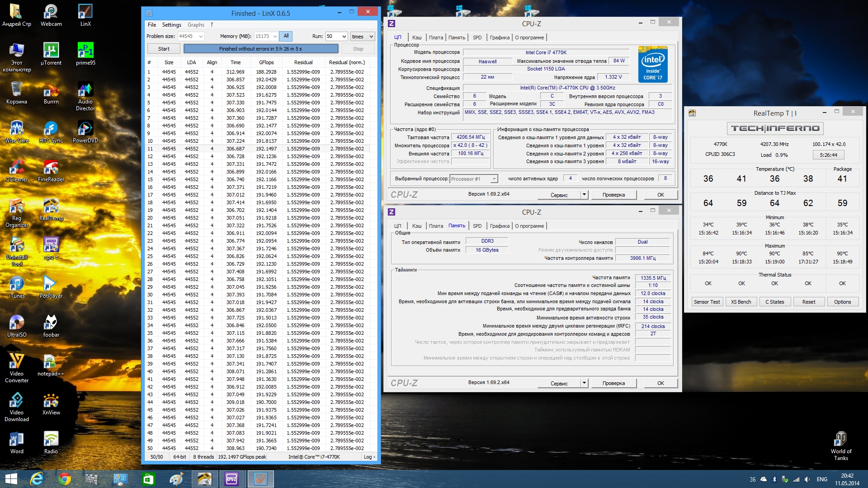Click the volume icon in system tray
Screen dimensions: 868x488
coord(807,479)
